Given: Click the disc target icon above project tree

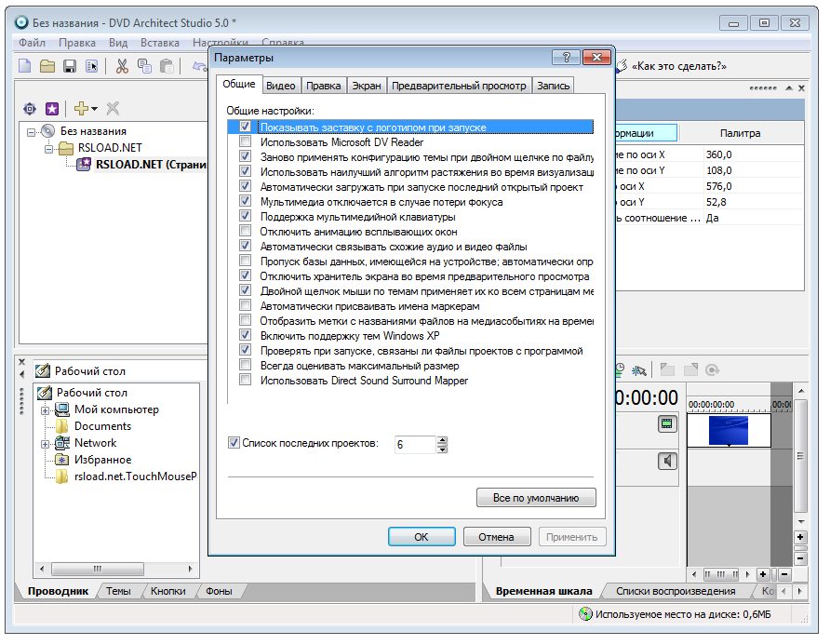Looking at the screenshot, I should (30, 109).
